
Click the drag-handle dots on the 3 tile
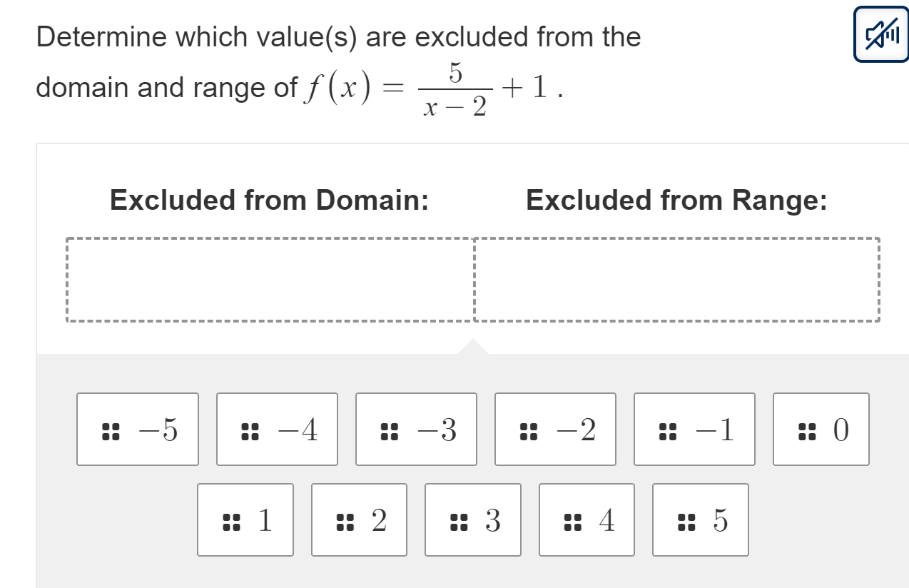click(457, 519)
